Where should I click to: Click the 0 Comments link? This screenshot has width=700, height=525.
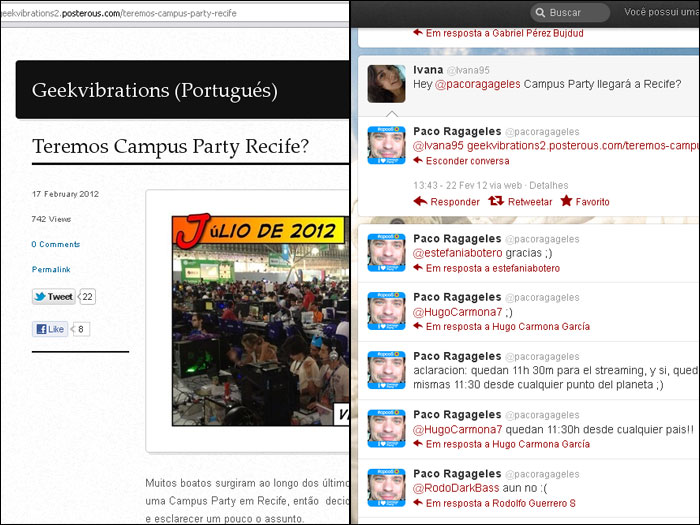tap(56, 244)
